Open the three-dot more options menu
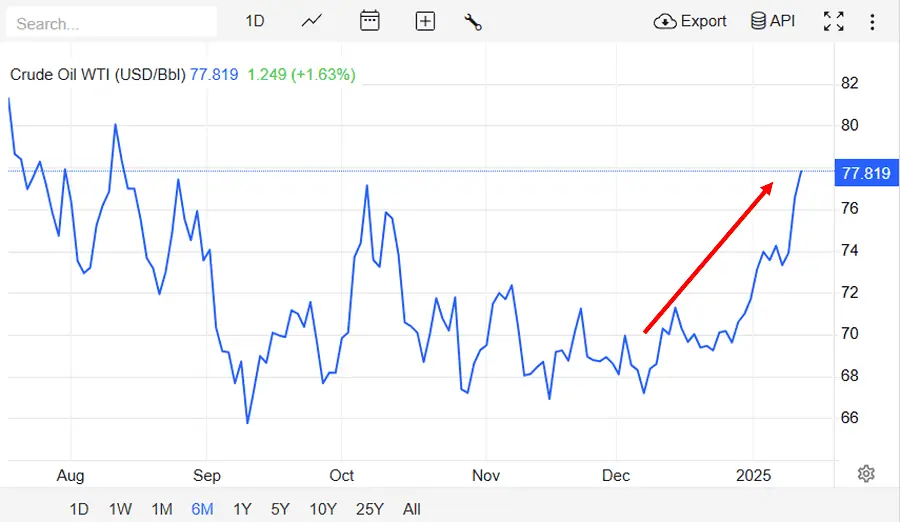The width and height of the screenshot is (900, 522). click(x=873, y=21)
